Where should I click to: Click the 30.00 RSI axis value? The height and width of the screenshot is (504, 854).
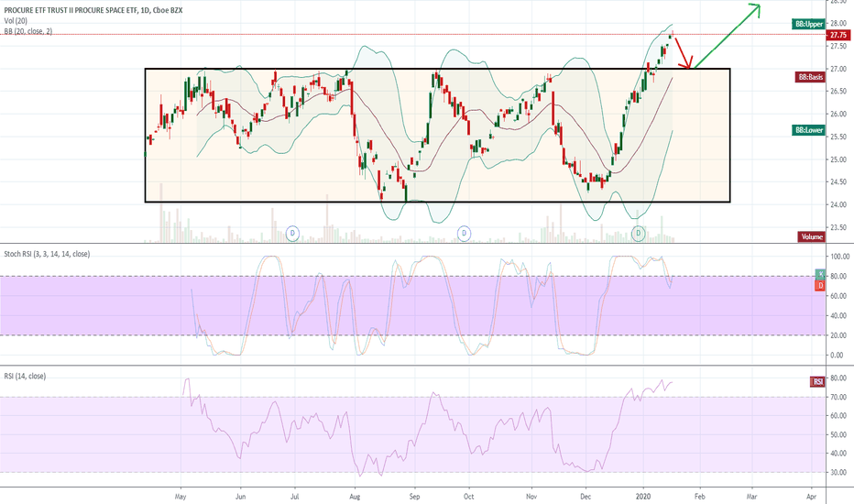pyautogui.click(x=838, y=473)
